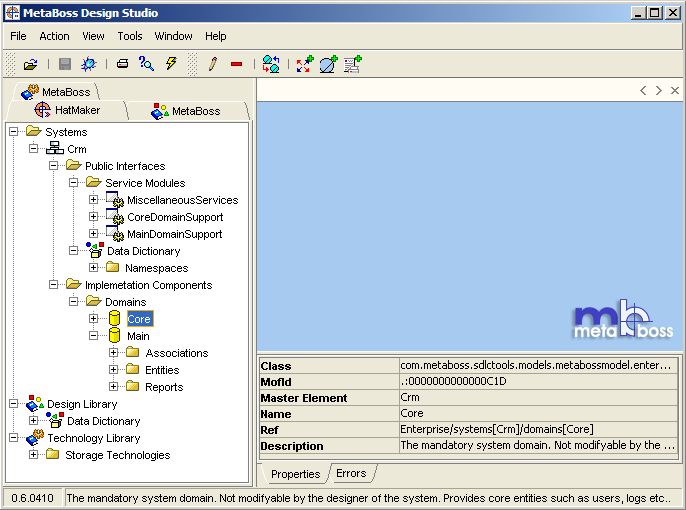
Task: Open the Tools menu
Action: pyautogui.click(x=130, y=36)
